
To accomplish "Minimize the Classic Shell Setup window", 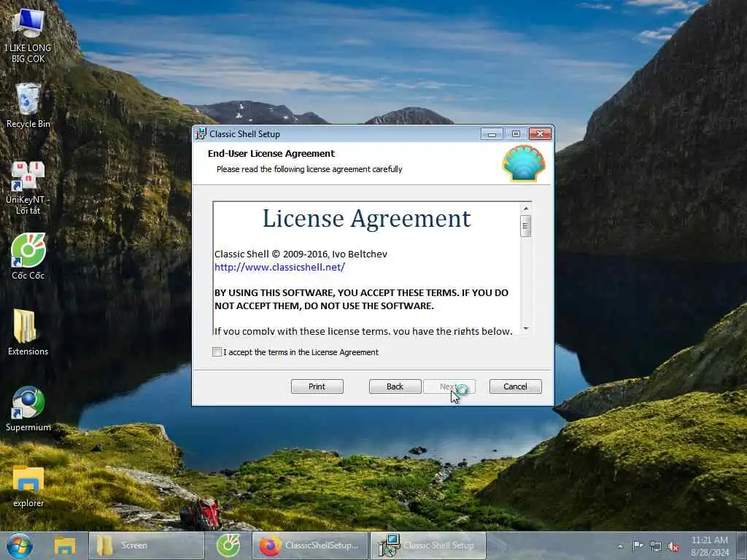I will pos(492,134).
